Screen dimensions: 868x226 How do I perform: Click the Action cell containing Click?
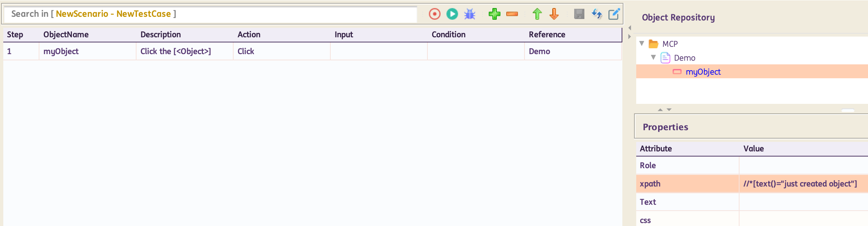click(x=281, y=52)
